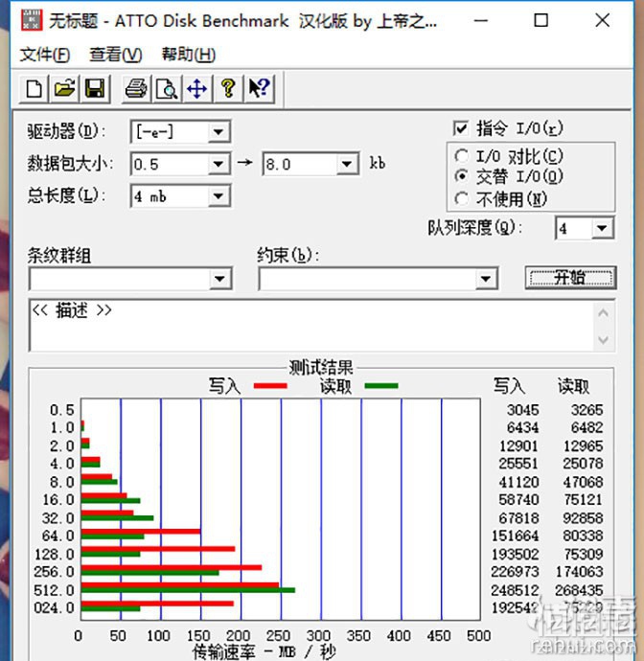Click read value 174063 in results
Image resolution: width=644 pixels, height=661 pixels.
coord(579,572)
